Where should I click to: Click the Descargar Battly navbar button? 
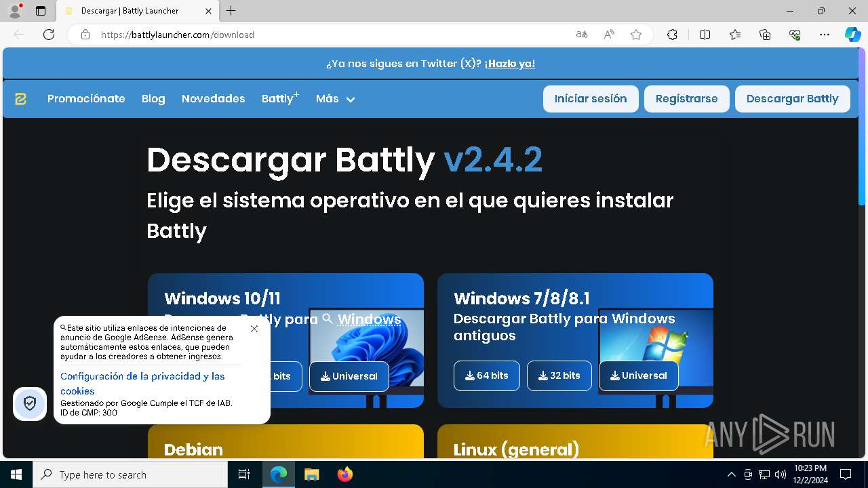click(792, 99)
